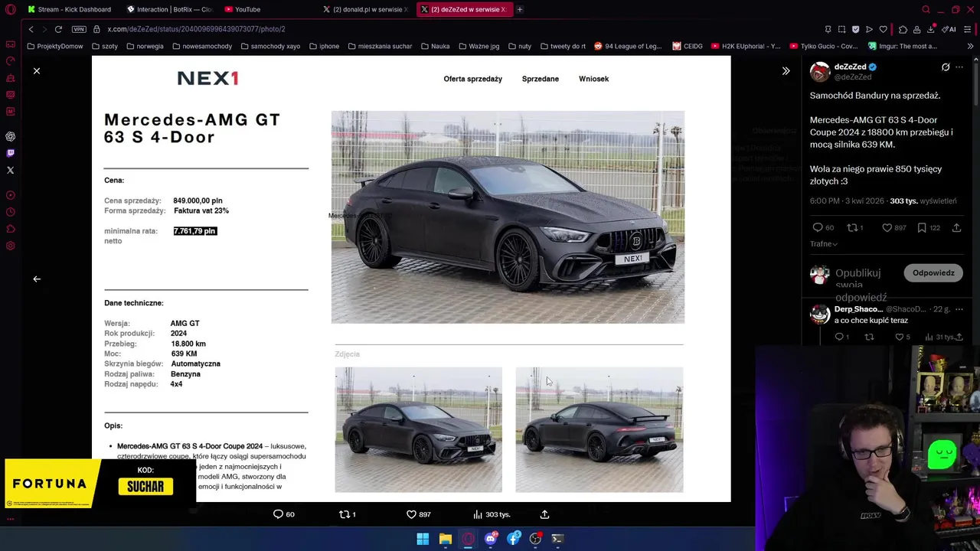Open the 94 League of Legends bookmark
The width and height of the screenshot is (980, 551).
coord(628,46)
